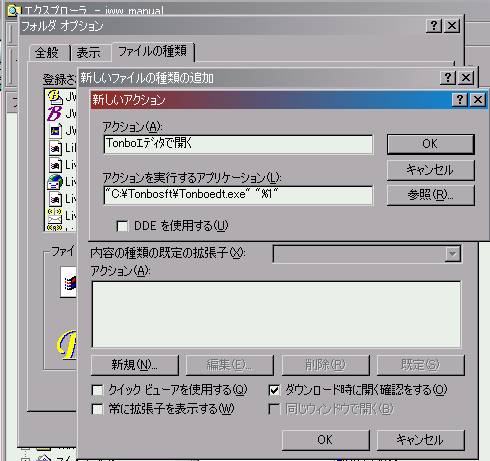Image resolution: width=490 pixels, height=461 pixels.
Task: Click the help icon in 新しいファイルの種類の追加 title bar
Action: click(x=448, y=78)
